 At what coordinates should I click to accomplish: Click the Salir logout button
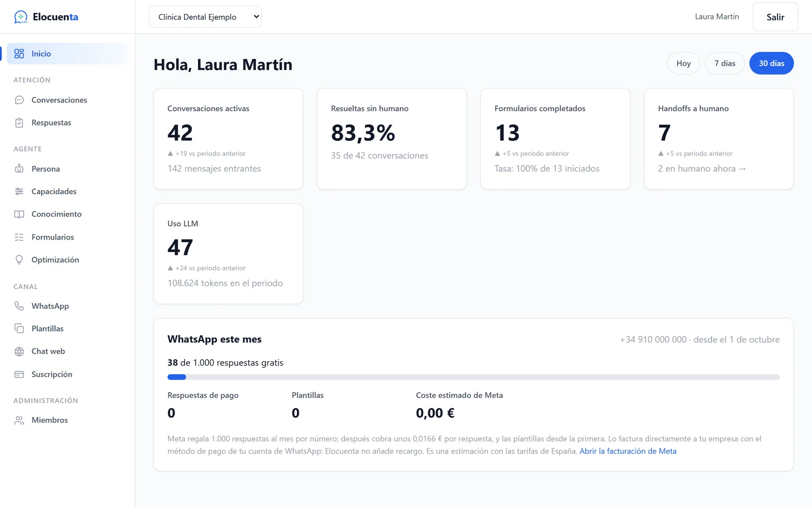pyautogui.click(x=775, y=17)
